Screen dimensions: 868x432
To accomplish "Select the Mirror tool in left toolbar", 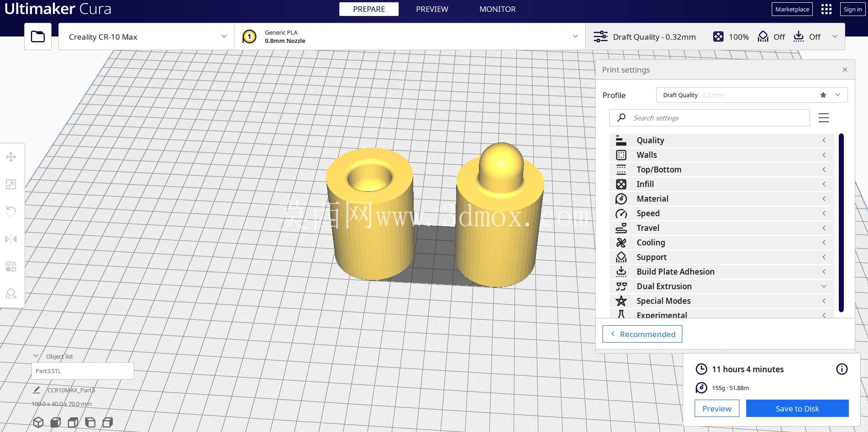I will click(x=11, y=239).
